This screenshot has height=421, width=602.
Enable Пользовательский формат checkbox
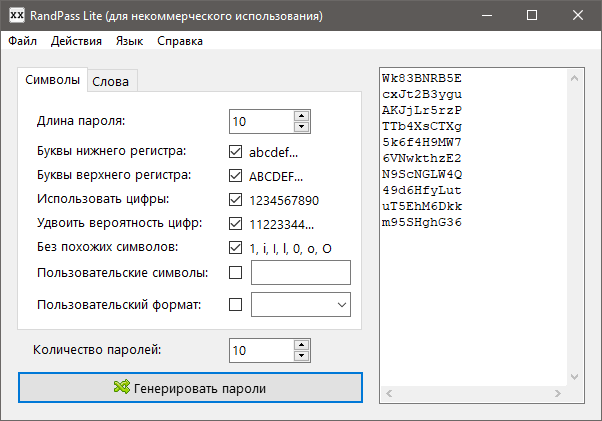[235, 305]
